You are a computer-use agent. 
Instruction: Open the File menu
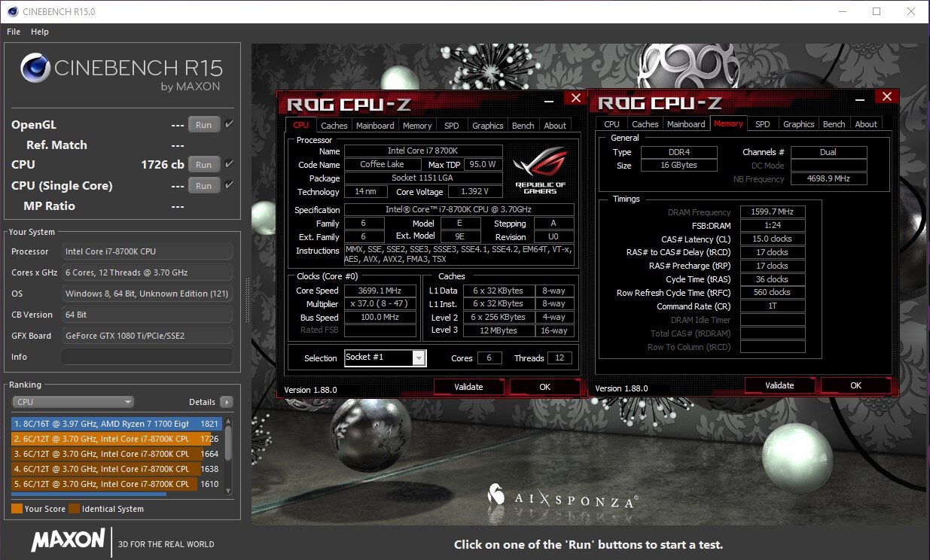tap(14, 32)
